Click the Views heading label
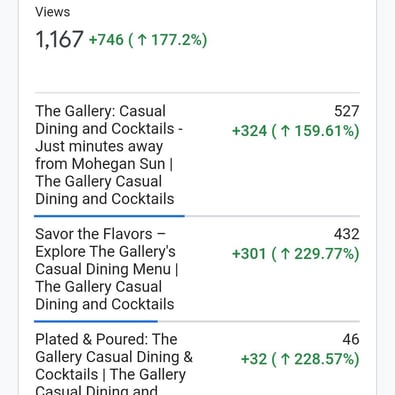The image size is (395, 395). (53, 12)
